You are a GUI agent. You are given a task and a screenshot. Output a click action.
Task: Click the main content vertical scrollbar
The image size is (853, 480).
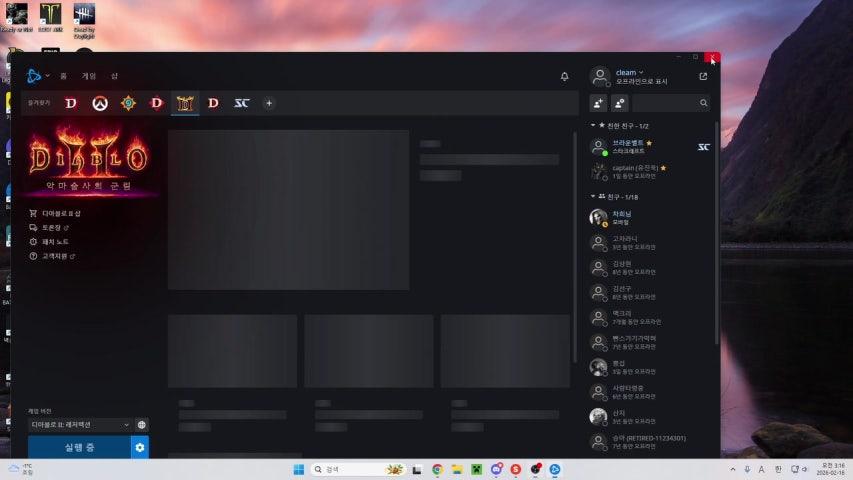(x=575, y=248)
